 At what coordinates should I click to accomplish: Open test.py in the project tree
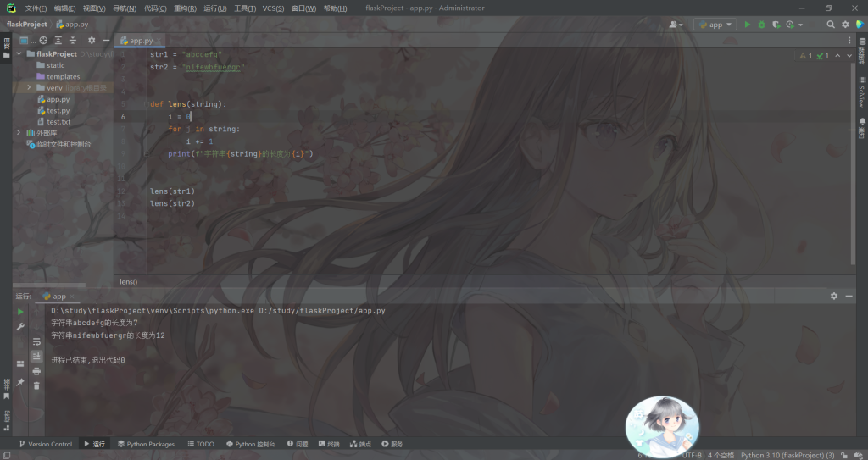(x=58, y=110)
